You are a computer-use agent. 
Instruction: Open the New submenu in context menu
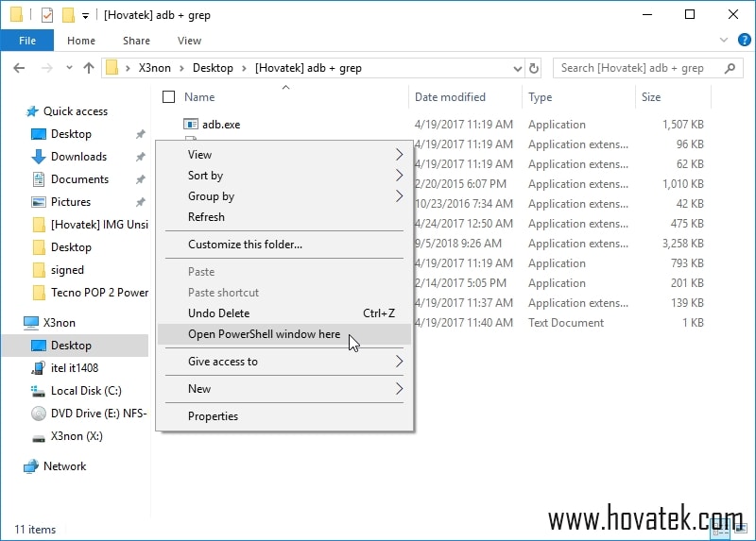(x=284, y=389)
